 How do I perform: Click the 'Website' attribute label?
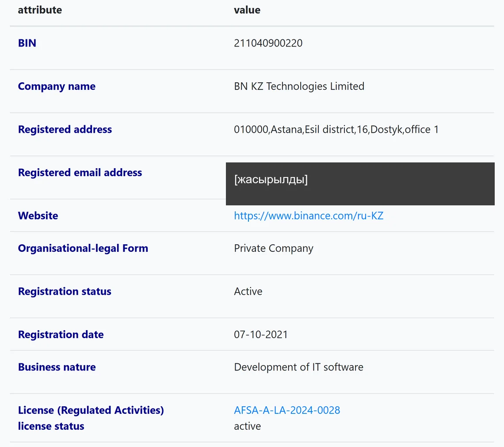coord(38,216)
